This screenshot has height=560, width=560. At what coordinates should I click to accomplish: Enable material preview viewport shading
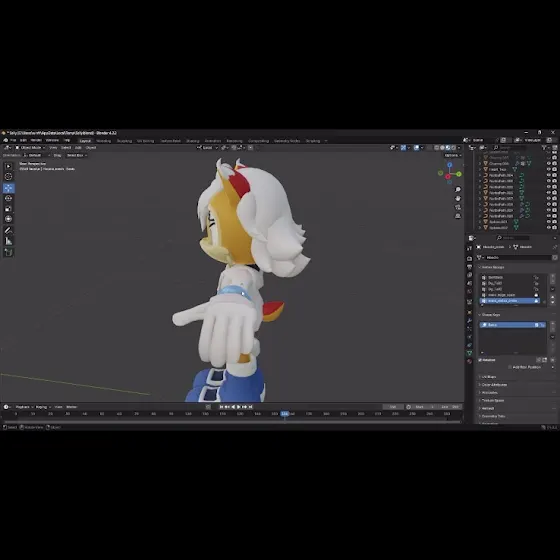448,148
